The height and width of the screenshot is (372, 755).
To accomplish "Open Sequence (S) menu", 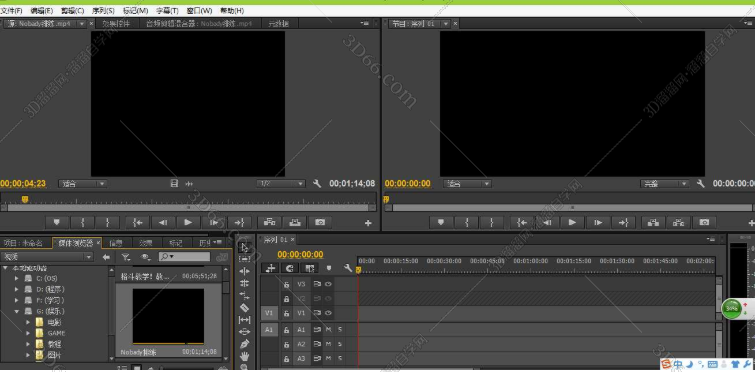I will [x=103, y=11].
